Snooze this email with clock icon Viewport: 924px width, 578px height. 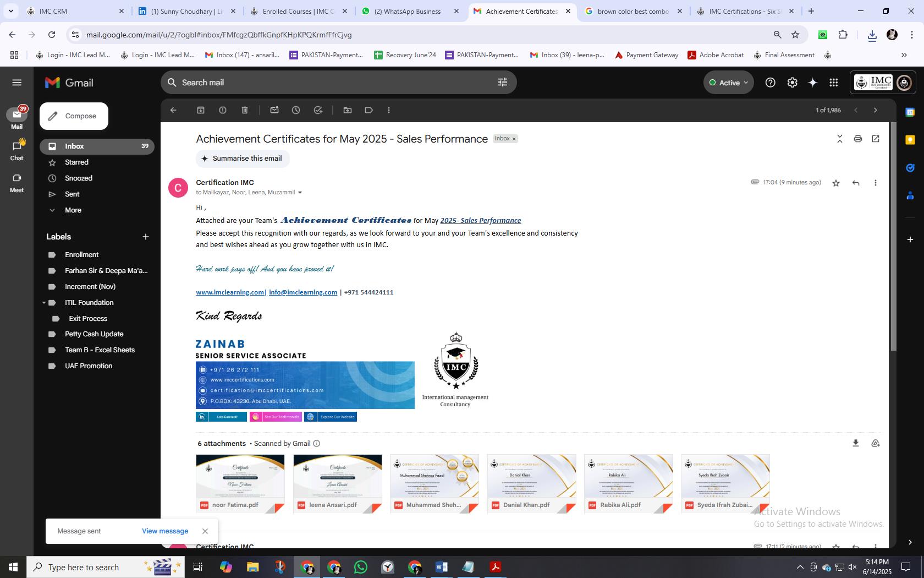pyautogui.click(x=296, y=110)
